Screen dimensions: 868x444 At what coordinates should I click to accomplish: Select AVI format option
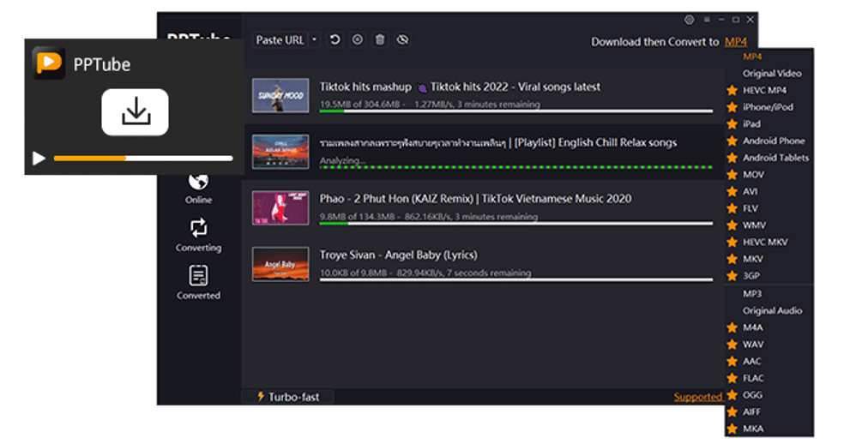click(750, 191)
